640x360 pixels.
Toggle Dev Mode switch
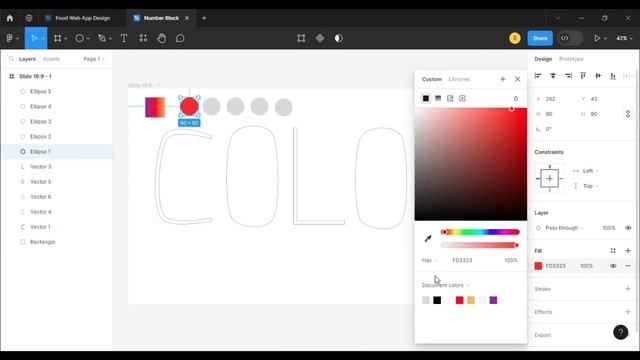(x=570, y=38)
